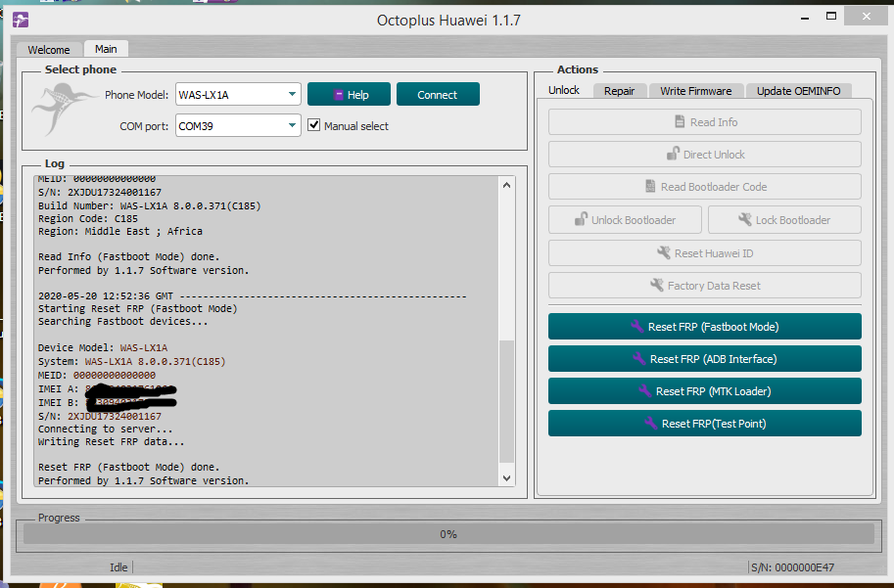Click the purple icon on Help button
This screenshot has height=588, width=894.
338,95
